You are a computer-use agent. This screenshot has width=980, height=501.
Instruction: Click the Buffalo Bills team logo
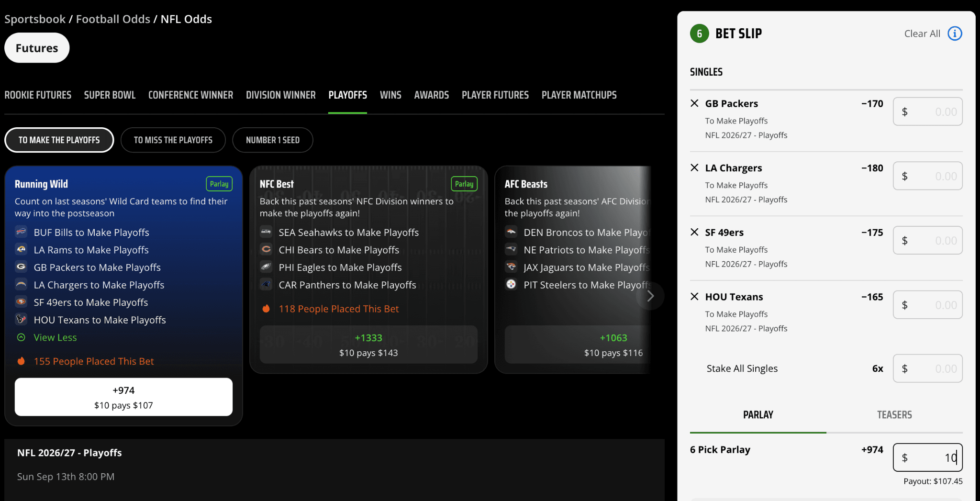click(21, 233)
